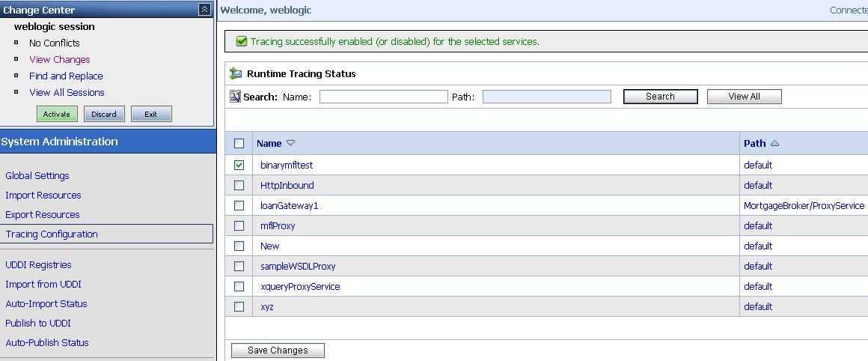
Task: Click the System Administration panel header
Action: point(108,142)
